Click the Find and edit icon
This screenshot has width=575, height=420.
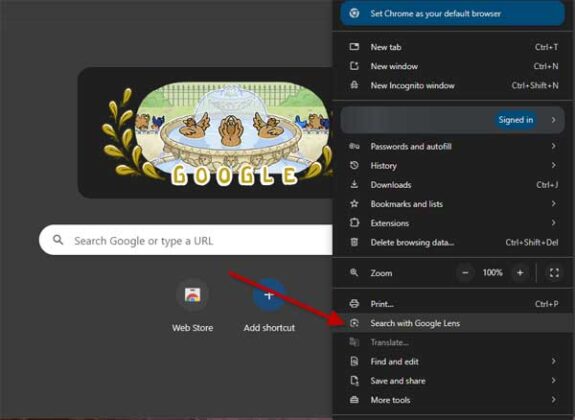(x=354, y=361)
